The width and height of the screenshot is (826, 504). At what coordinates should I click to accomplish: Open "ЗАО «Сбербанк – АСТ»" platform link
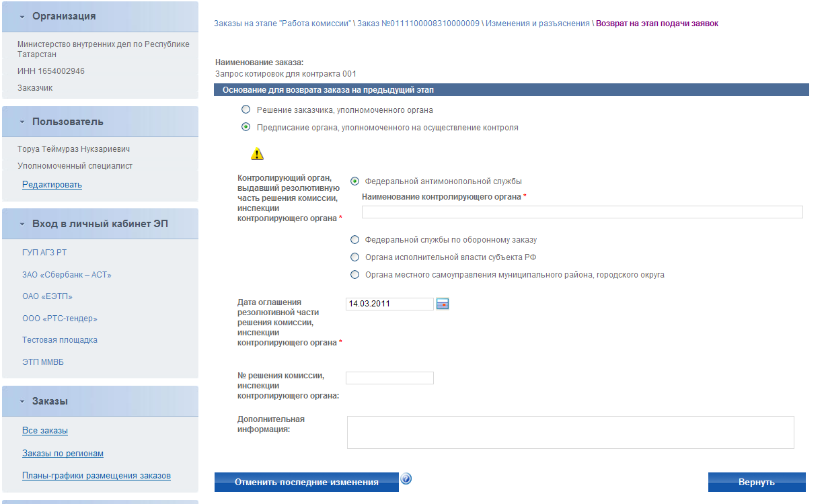[x=67, y=275]
